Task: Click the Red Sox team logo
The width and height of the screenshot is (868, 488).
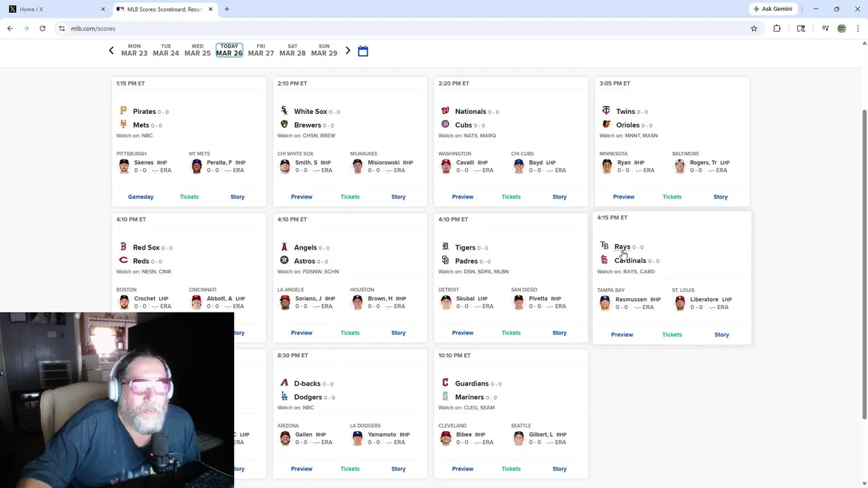Action: pos(123,247)
